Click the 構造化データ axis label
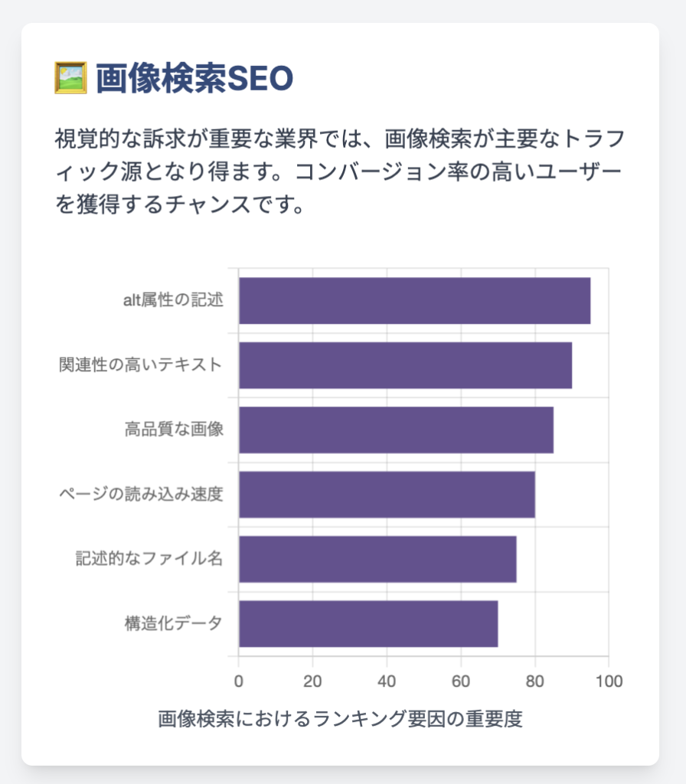This screenshot has height=784, width=686. (x=174, y=623)
